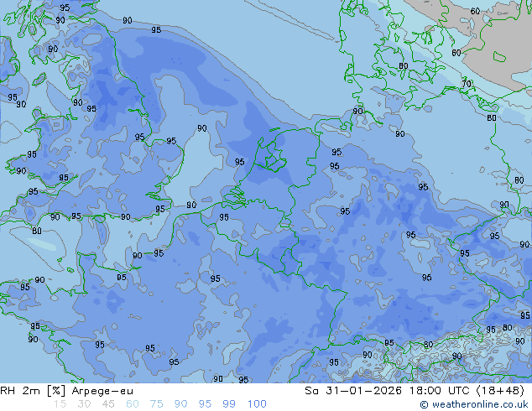Image resolution: width=532 pixels, height=411 pixels.
Task: Select the 95 value in the bottom legend
Action: tap(205, 404)
